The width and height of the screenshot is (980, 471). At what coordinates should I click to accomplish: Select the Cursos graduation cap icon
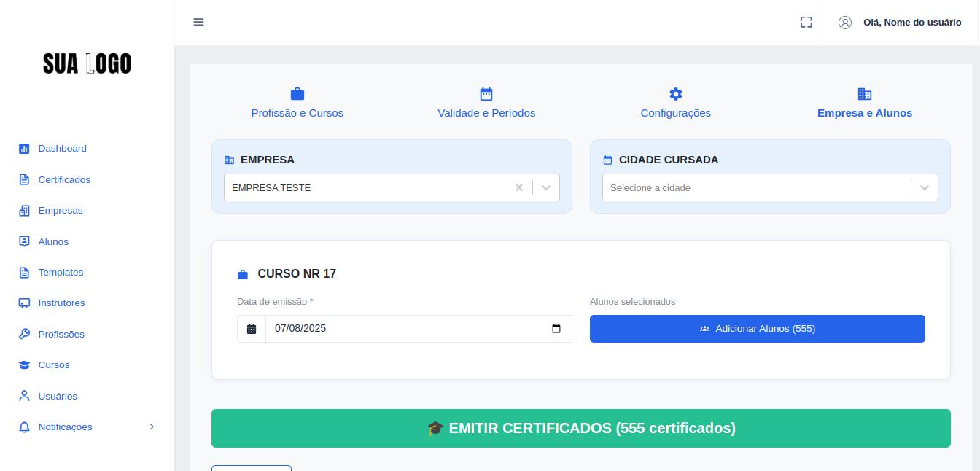pos(24,365)
